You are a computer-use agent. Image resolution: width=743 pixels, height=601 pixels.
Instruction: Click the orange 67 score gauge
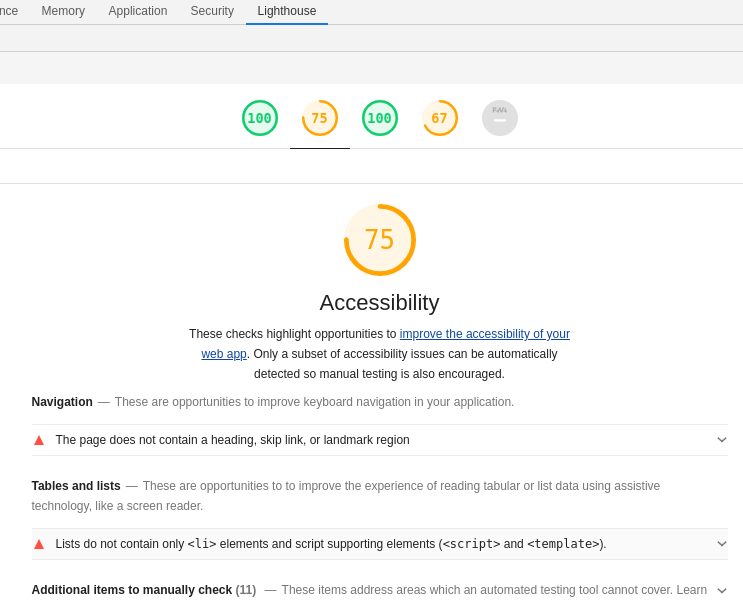point(440,118)
